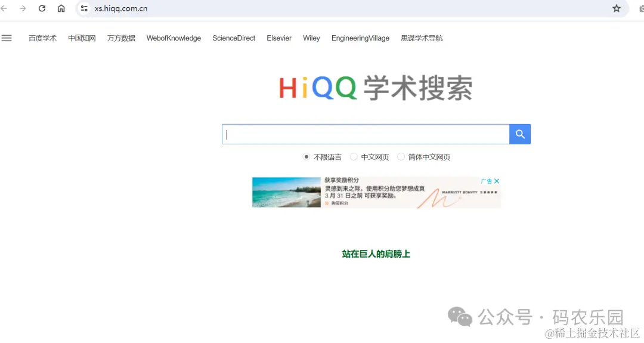Image resolution: width=644 pixels, height=343 pixels.
Task: Click the blue magnifier search button
Action: (520, 134)
